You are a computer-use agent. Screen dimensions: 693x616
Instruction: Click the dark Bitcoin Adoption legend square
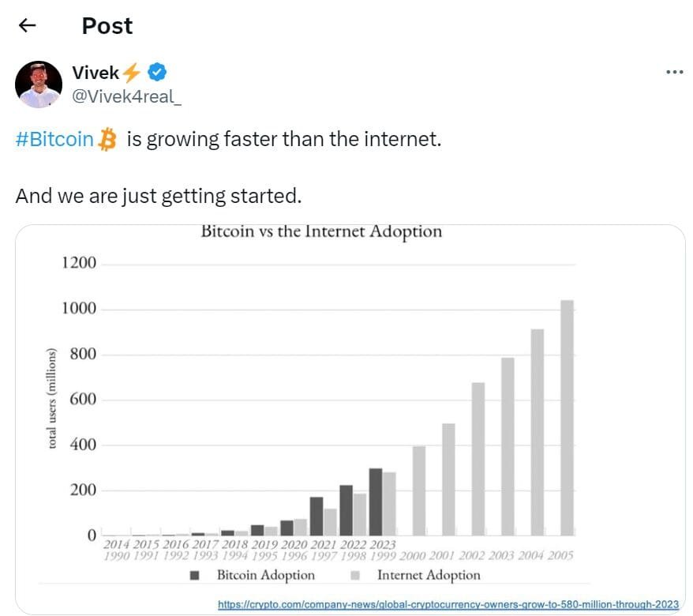(195, 576)
